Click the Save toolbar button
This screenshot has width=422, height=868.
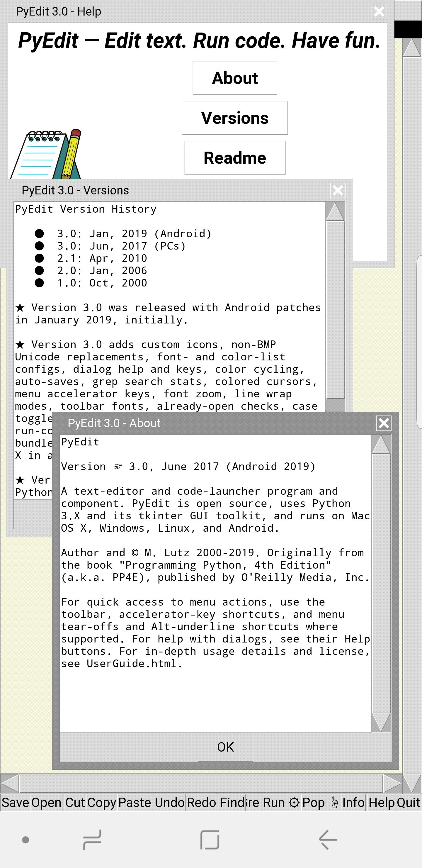(x=15, y=803)
